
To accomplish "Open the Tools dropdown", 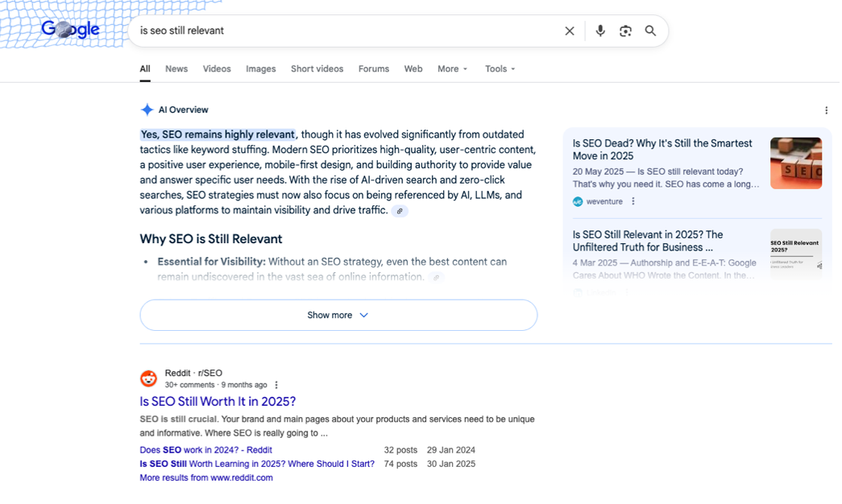I will coord(500,69).
